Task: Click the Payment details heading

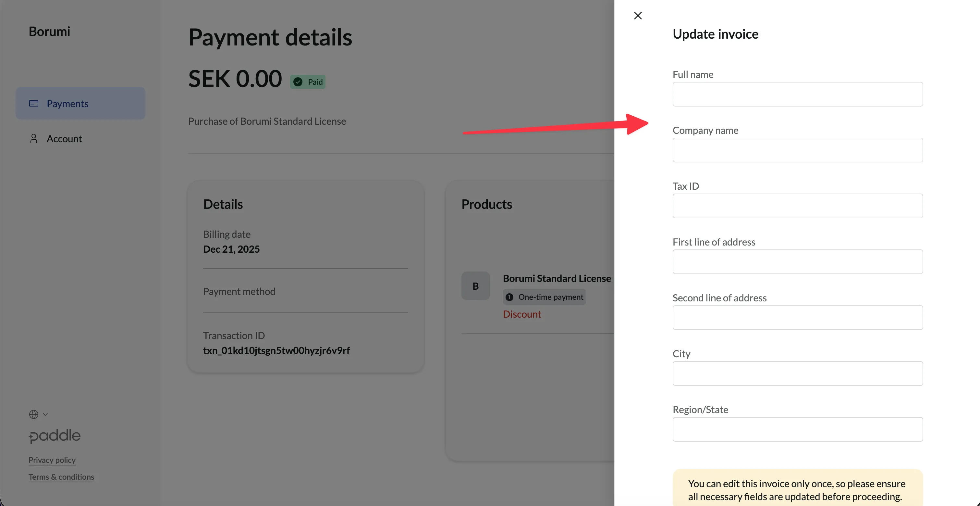Action: (x=270, y=37)
